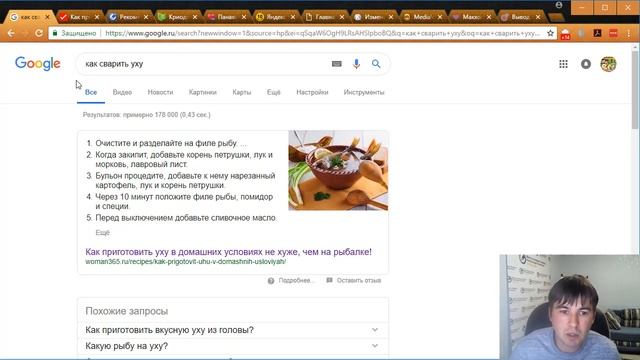Image resolution: width=640 pixels, height=360 pixels.
Task: Open Google notifications bell
Action: [586, 64]
